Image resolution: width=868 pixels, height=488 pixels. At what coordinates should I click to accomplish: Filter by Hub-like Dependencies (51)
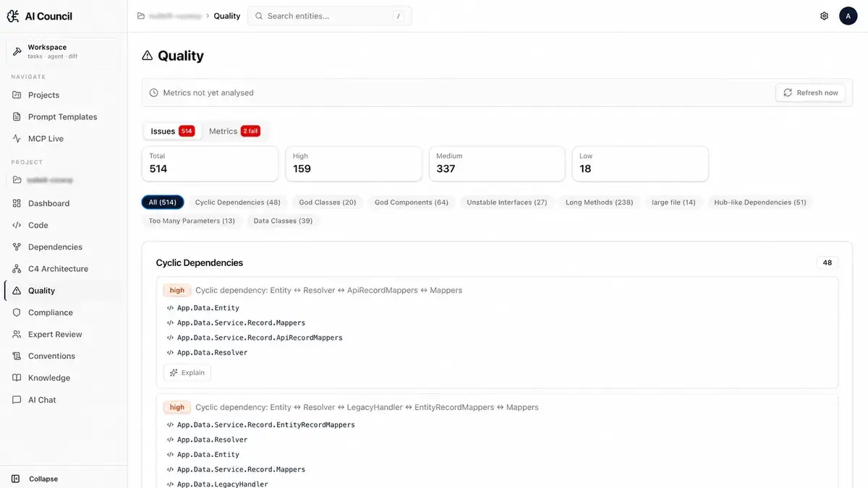point(760,202)
